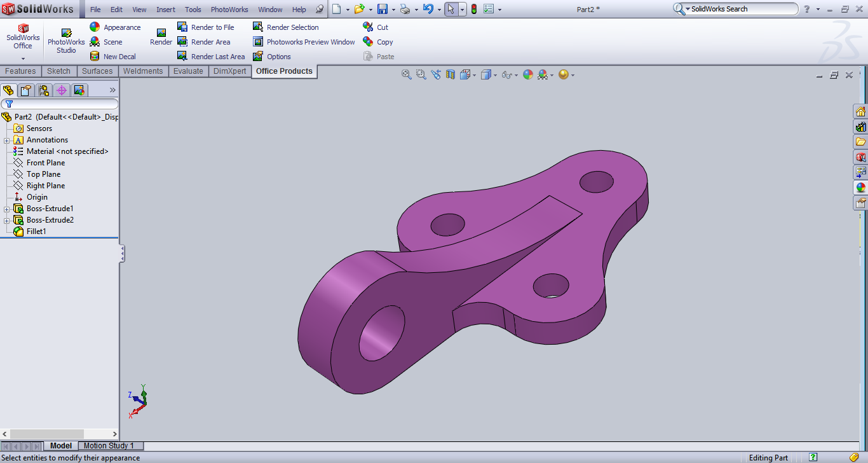Open the PhotoWorks menu
The image size is (868, 463).
229,9
